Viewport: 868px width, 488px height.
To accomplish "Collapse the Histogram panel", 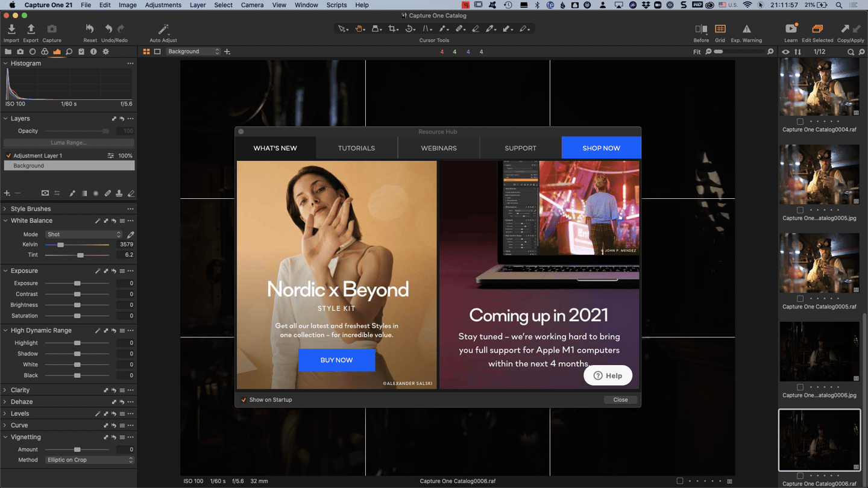I will [5, 63].
